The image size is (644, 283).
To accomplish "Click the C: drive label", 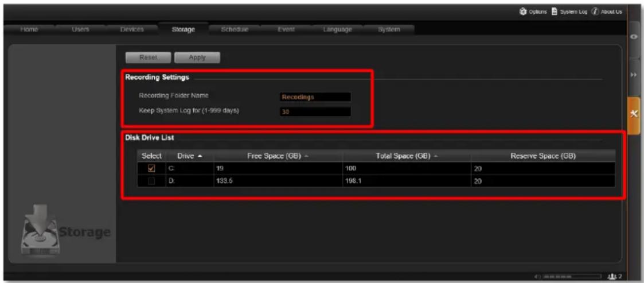I will click(170, 168).
